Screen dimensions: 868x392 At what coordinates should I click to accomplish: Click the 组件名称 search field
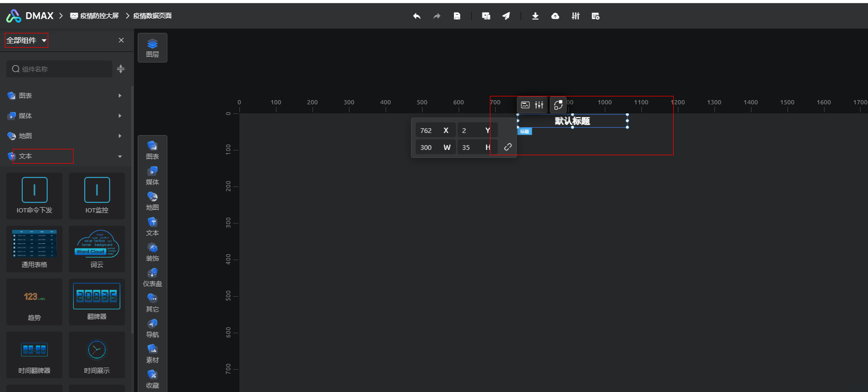click(59, 69)
